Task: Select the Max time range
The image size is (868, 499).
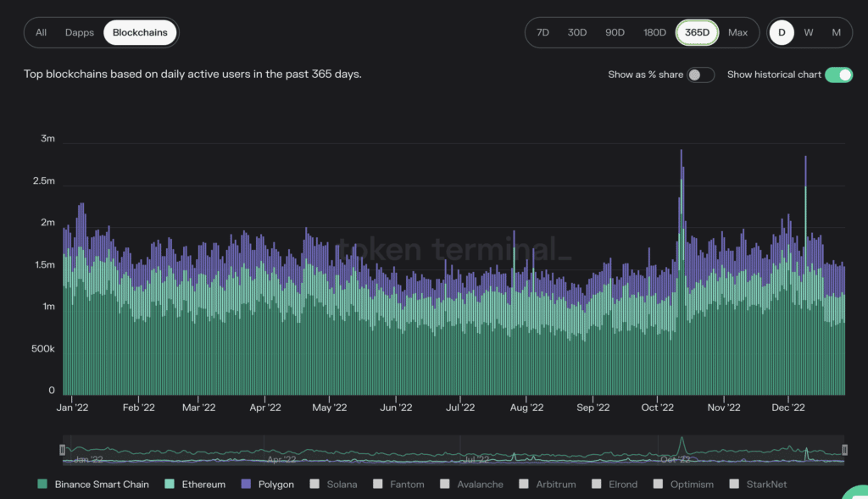Action: [x=737, y=32]
